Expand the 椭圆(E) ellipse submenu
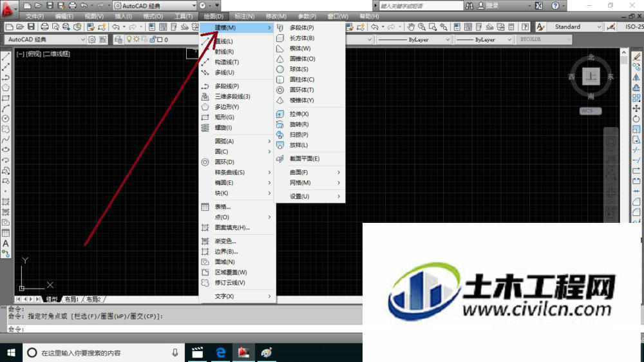This screenshot has height=362, width=644. click(237, 182)
